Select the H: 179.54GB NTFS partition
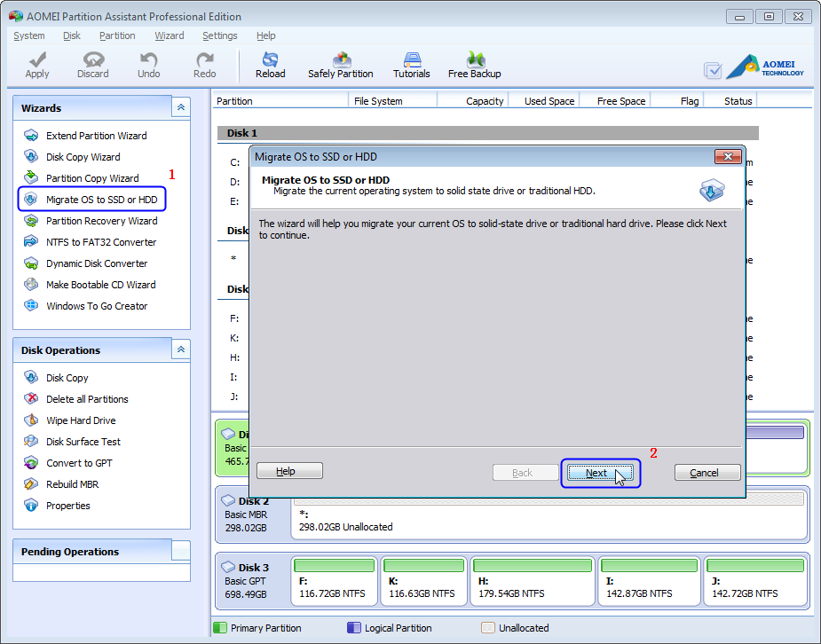Image resolution: width=821 pixels, height=644 pixels. (533, 581)
